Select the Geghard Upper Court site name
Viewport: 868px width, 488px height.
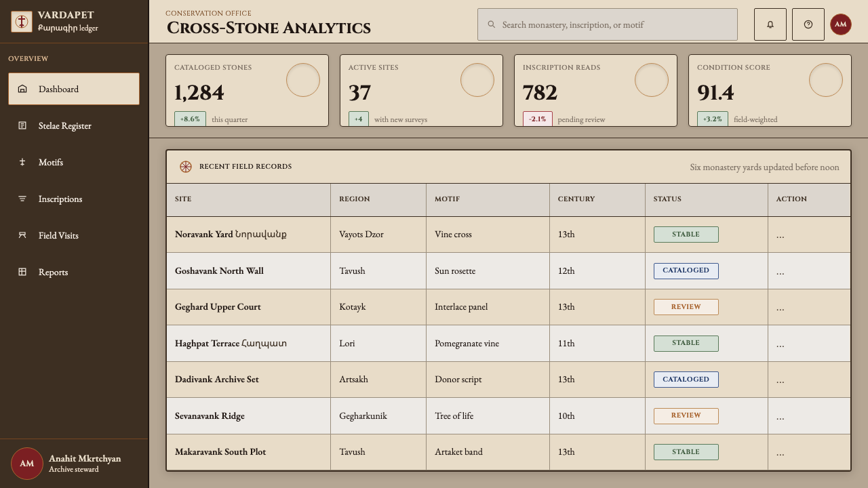218,307
